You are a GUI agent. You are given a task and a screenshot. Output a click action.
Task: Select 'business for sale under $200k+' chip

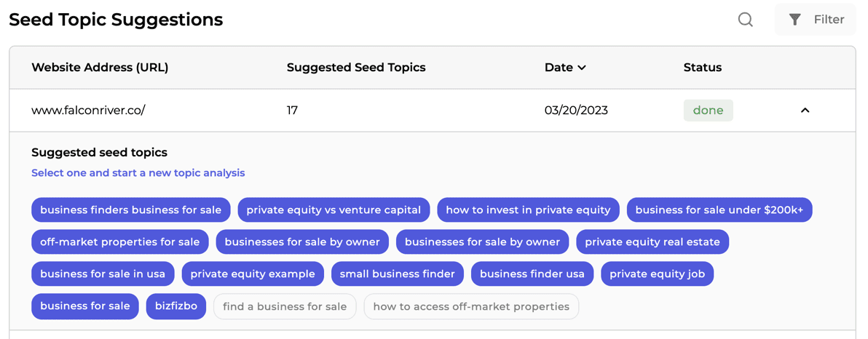coord(719,210)
